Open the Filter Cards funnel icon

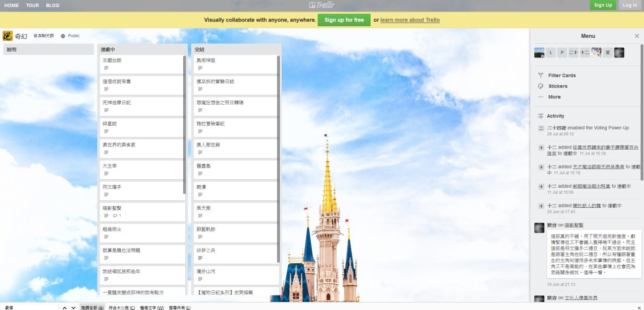click(x=541, y=75)
